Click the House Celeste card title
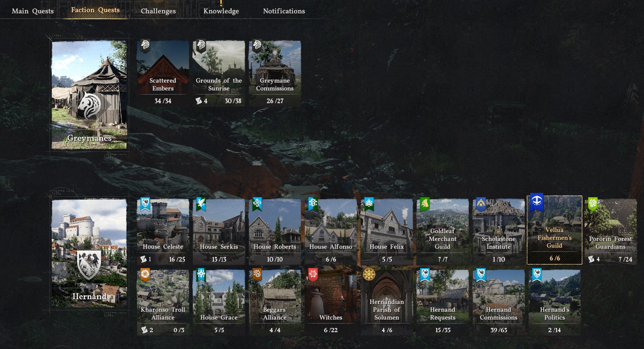Viewport: 644px width, 349px height. 163,247
